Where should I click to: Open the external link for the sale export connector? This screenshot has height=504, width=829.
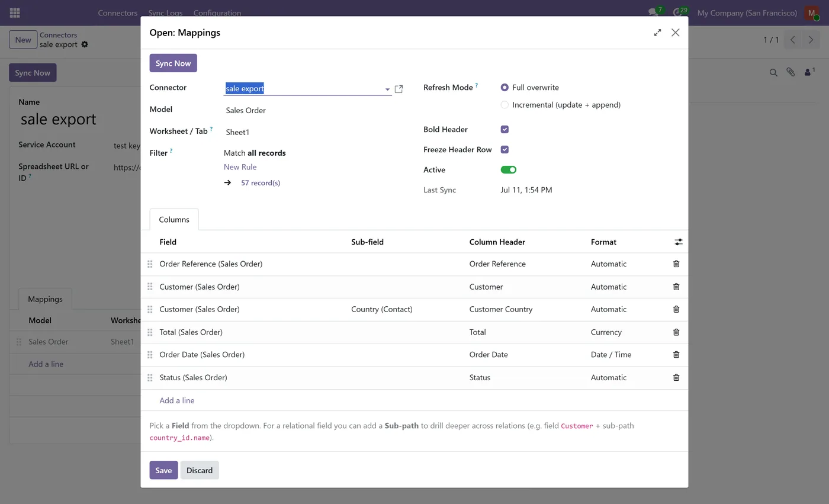tap(399, 89)
